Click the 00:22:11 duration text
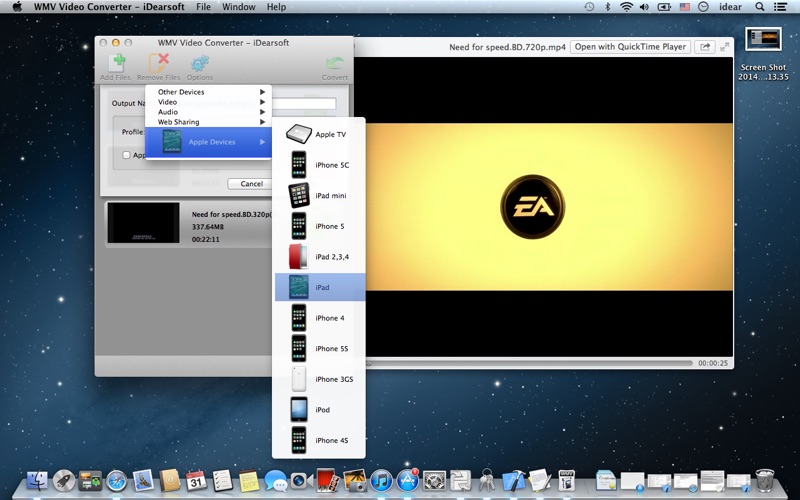 point(206,239)
